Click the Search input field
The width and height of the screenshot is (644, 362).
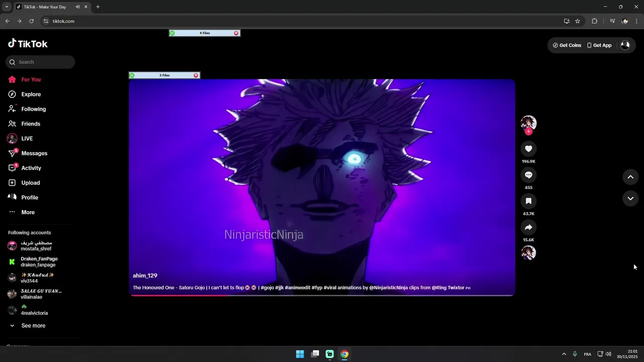tap(40, 62)
